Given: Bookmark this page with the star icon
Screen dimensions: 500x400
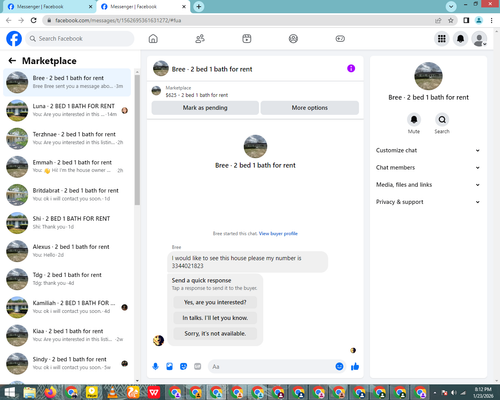Looking at the screenshot, I should [x=451, y=20].
